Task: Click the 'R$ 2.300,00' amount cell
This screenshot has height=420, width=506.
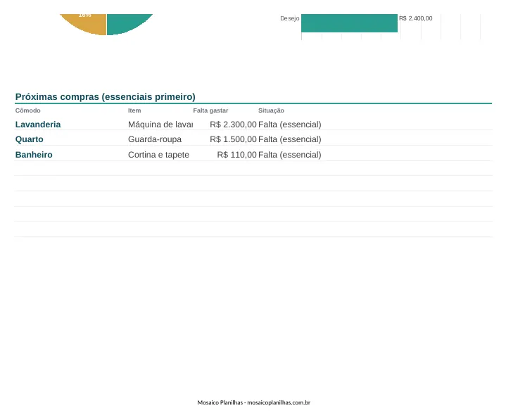Action: (x=233, y=125)
